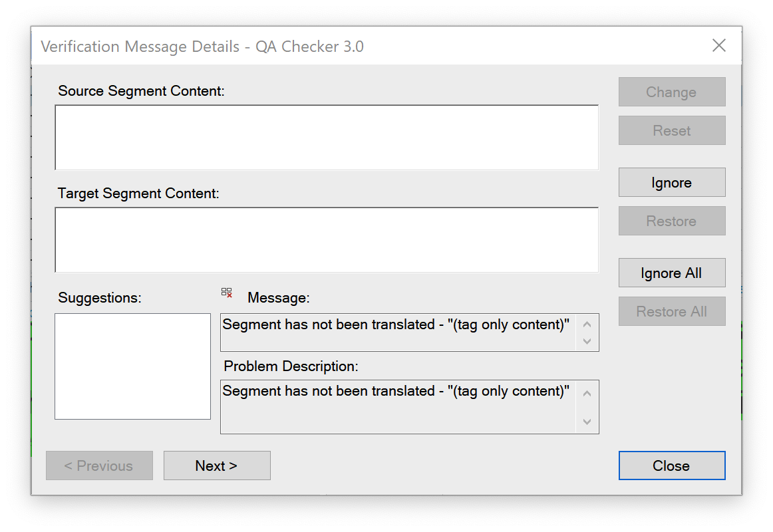Click the scroll-up arrow in the Message box
773x532 pixels.
click(x=587, y=324)
